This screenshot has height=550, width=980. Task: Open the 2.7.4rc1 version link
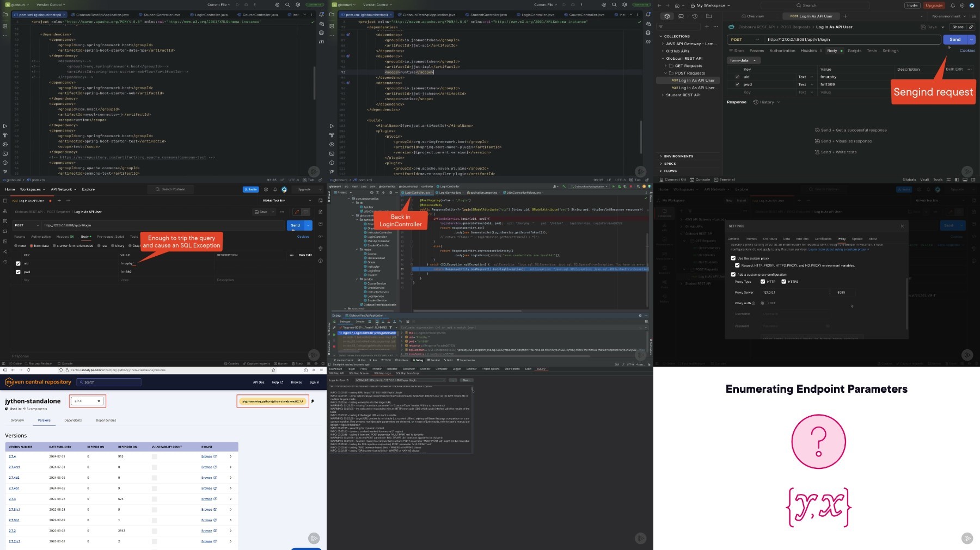pos(14,467)
